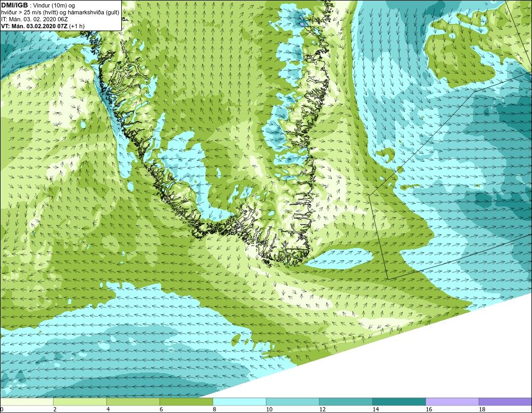532x413 pixels.
Task: Click the legend scale label '16'
Action: point(429,409)
